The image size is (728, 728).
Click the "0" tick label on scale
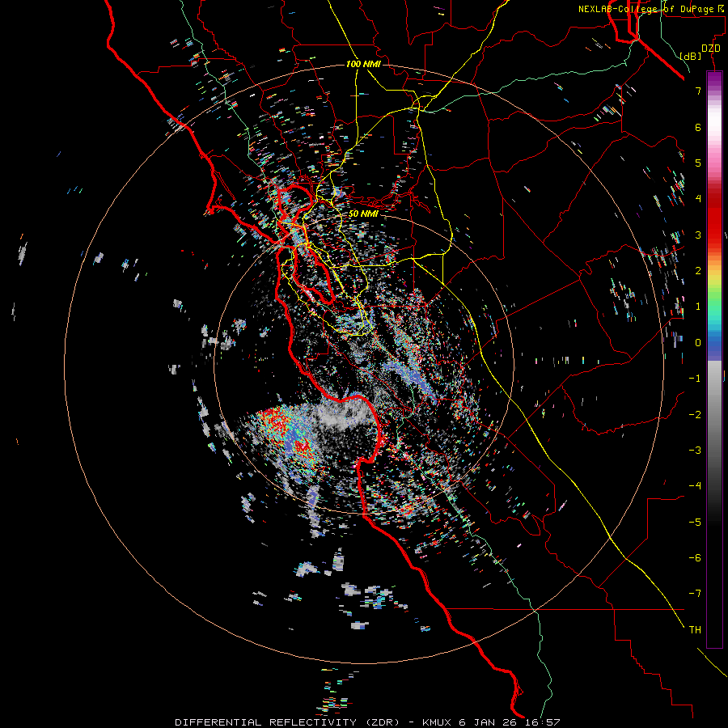coord(698,343)
